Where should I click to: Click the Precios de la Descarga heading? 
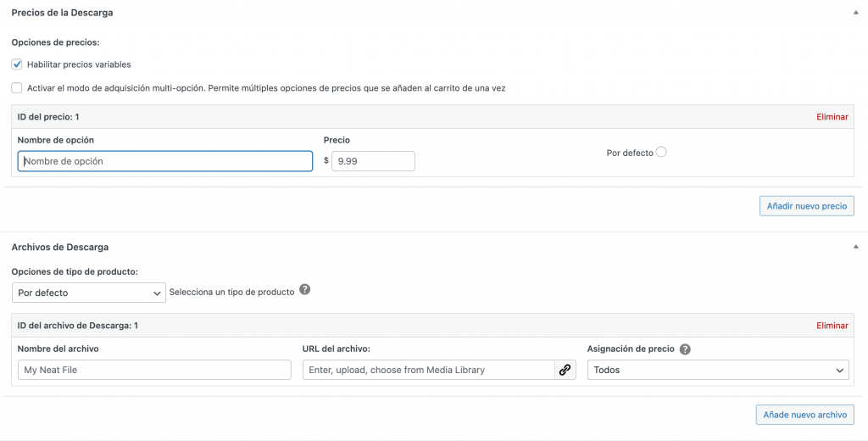pos(62,13)
